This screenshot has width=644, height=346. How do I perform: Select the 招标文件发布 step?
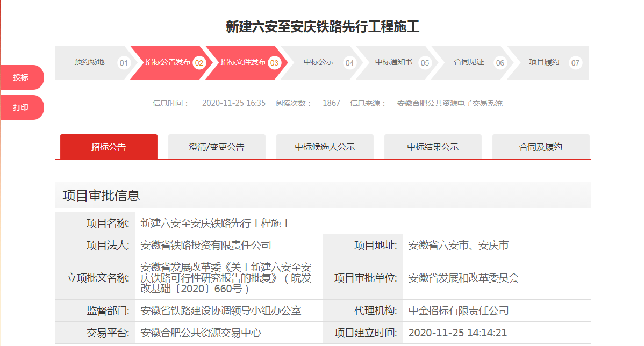pyautogui.click(x=242, y=62)
